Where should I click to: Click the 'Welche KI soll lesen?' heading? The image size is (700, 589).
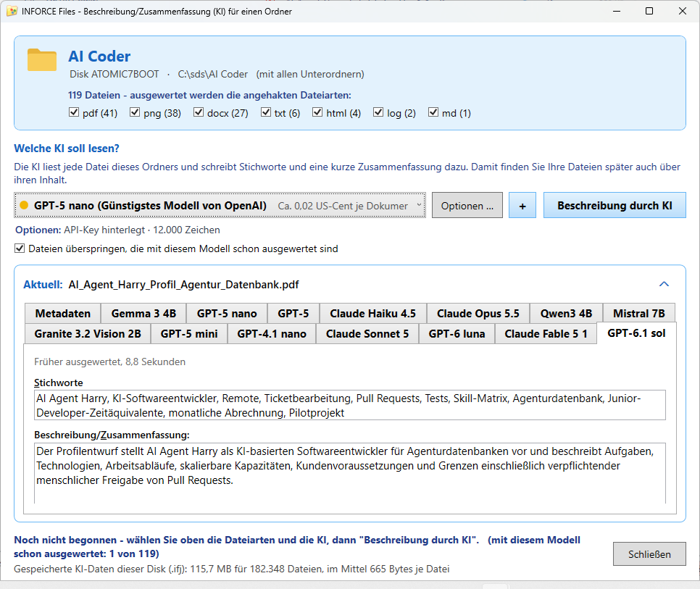coord(67,148)
